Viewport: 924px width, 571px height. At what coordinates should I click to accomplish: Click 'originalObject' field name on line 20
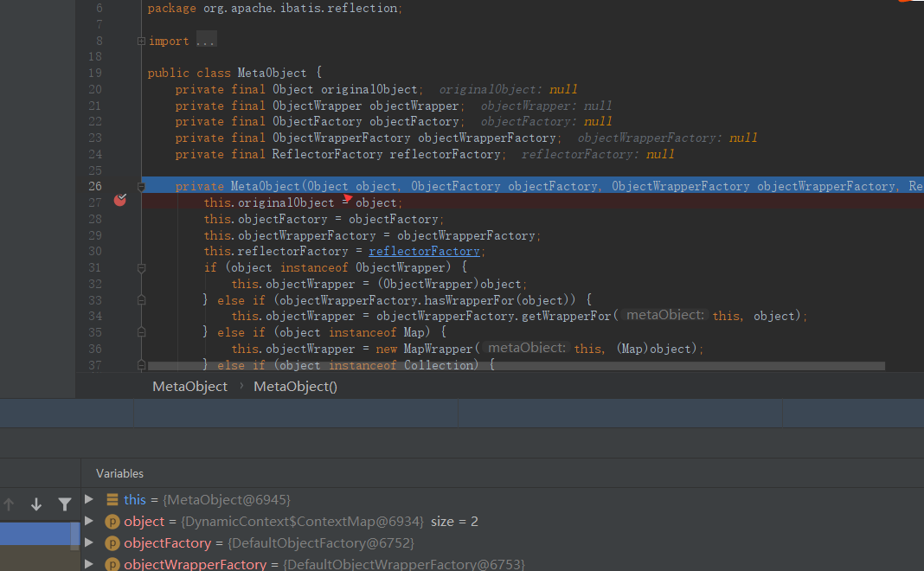369,90
